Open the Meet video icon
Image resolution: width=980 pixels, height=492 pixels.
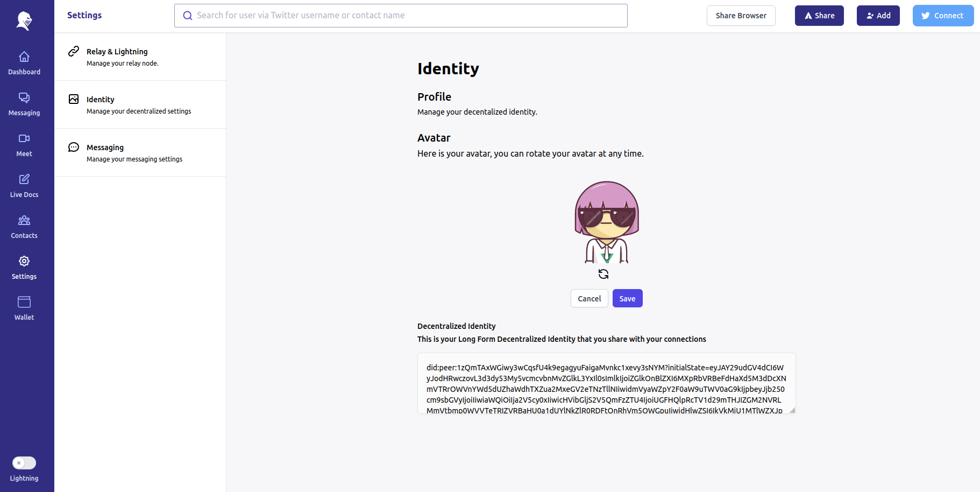24,139
